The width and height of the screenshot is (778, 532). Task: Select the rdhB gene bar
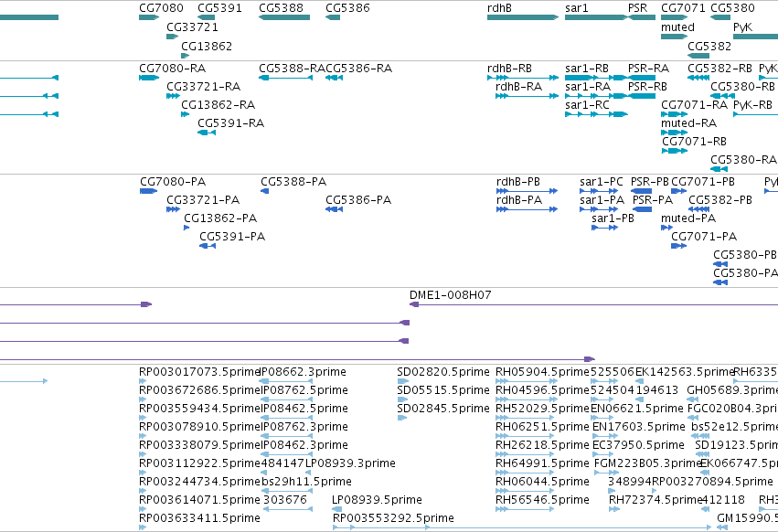click(523, 17)
